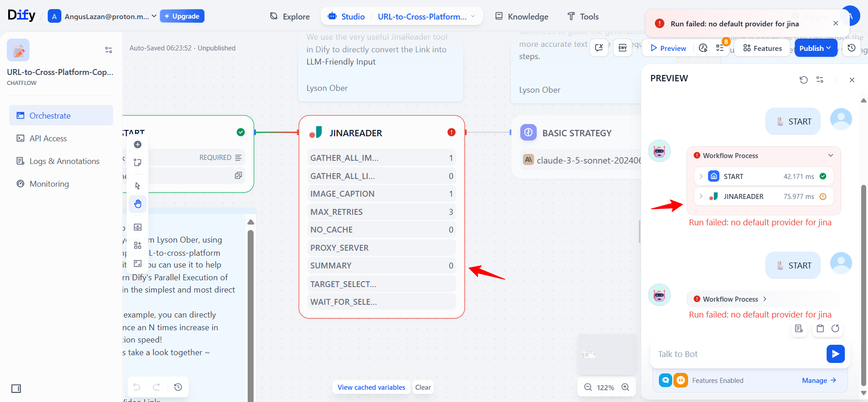Click the SUMMARY row in JINAREADER node
868x402 pixels.
(382, 266)
